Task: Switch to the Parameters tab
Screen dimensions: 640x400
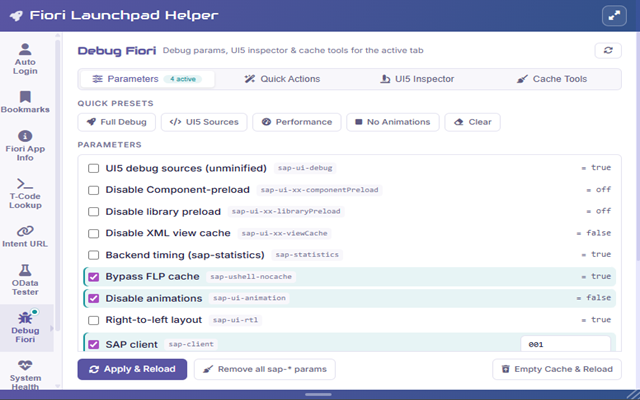Action: [x=147, y=79]
